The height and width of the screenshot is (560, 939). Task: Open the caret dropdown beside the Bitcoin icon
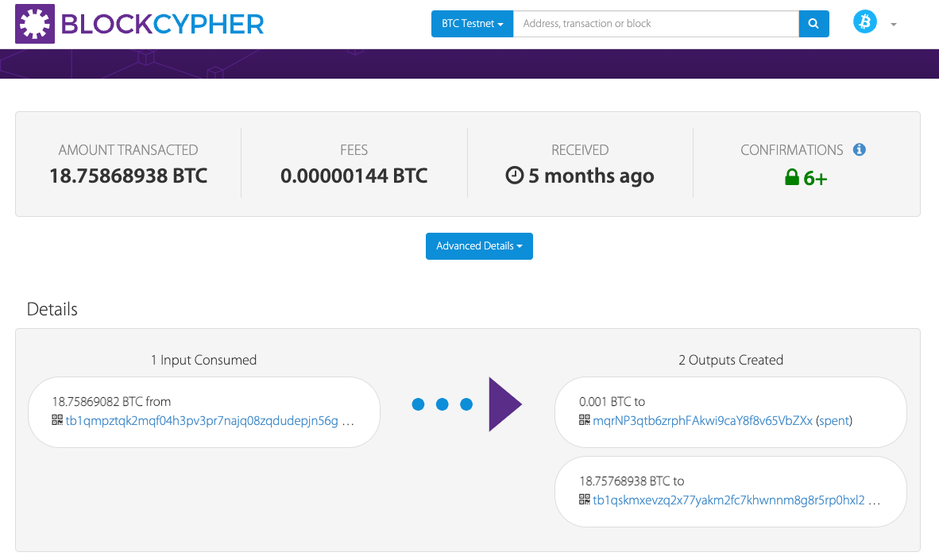coord(893,23)
